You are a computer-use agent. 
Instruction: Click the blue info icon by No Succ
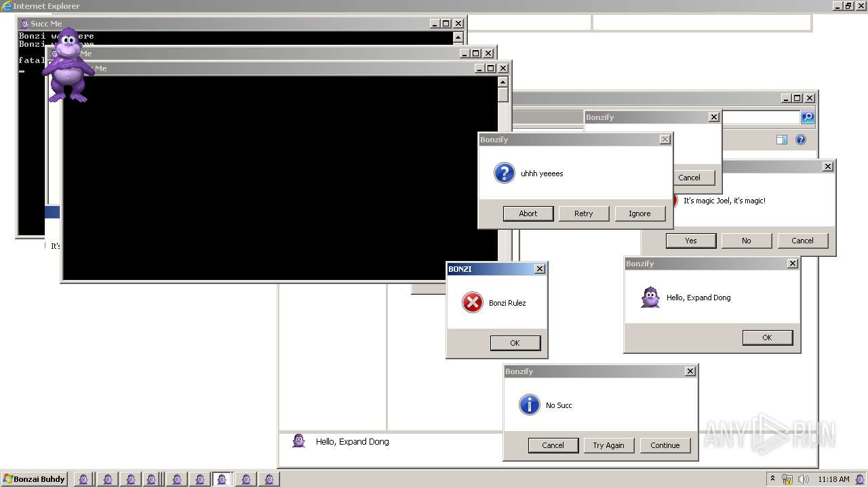pos(529,405)
